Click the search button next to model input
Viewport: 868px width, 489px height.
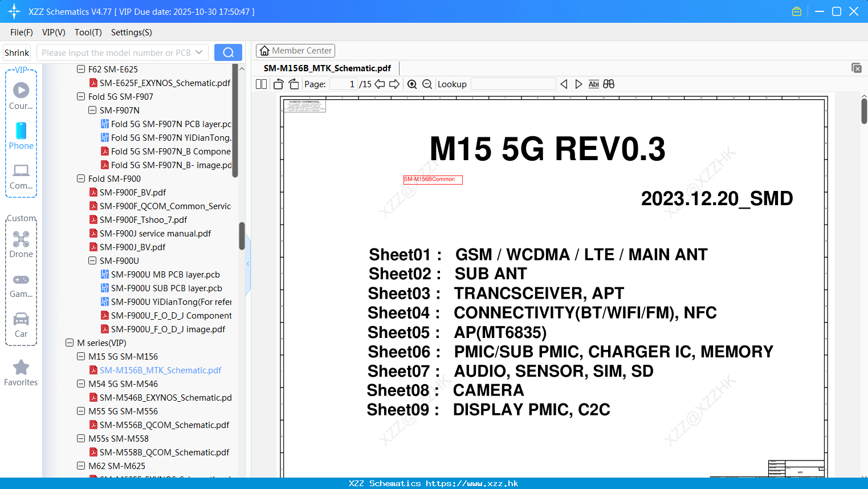[x=228, y=52]
